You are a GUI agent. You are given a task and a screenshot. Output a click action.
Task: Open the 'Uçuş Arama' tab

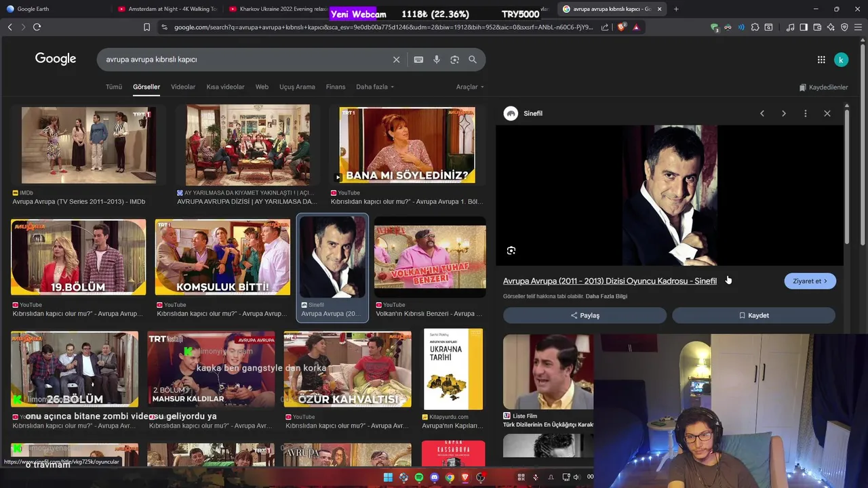tap(297, 87)
